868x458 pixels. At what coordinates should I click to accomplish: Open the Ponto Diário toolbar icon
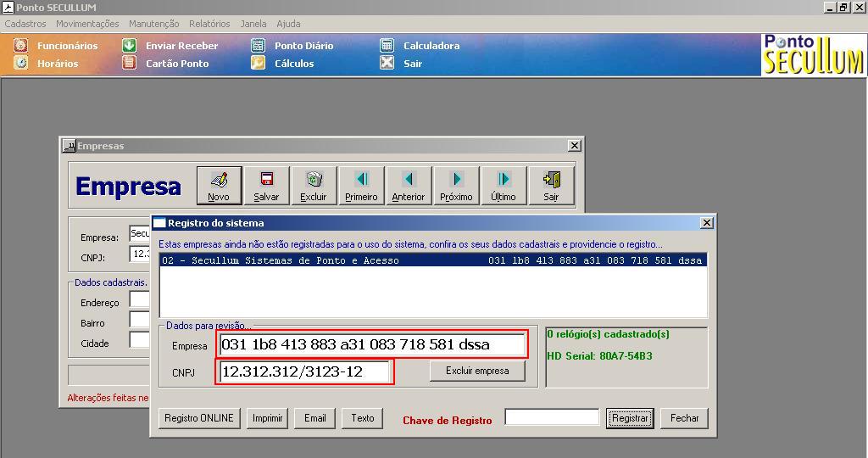click(258, 46)
